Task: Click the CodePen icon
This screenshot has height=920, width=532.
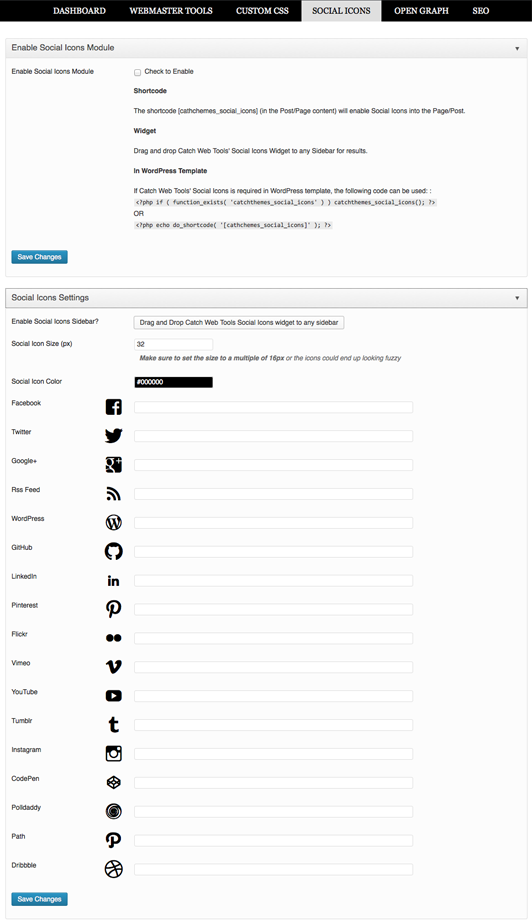Action: coord(114,782)
